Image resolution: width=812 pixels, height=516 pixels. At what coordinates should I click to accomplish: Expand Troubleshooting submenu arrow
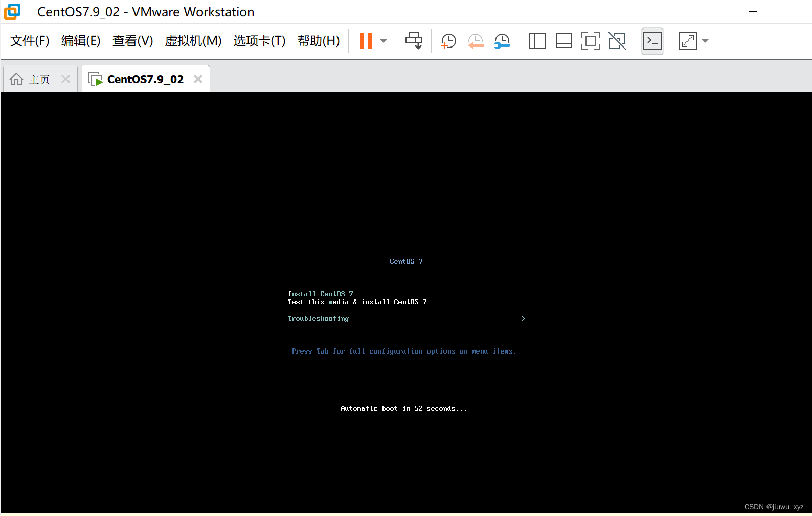coord(523,318)
